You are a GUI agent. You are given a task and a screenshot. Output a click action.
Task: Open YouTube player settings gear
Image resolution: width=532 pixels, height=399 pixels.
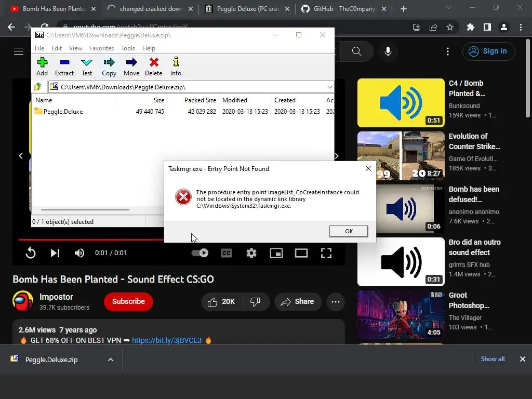(x=251, y=253)
